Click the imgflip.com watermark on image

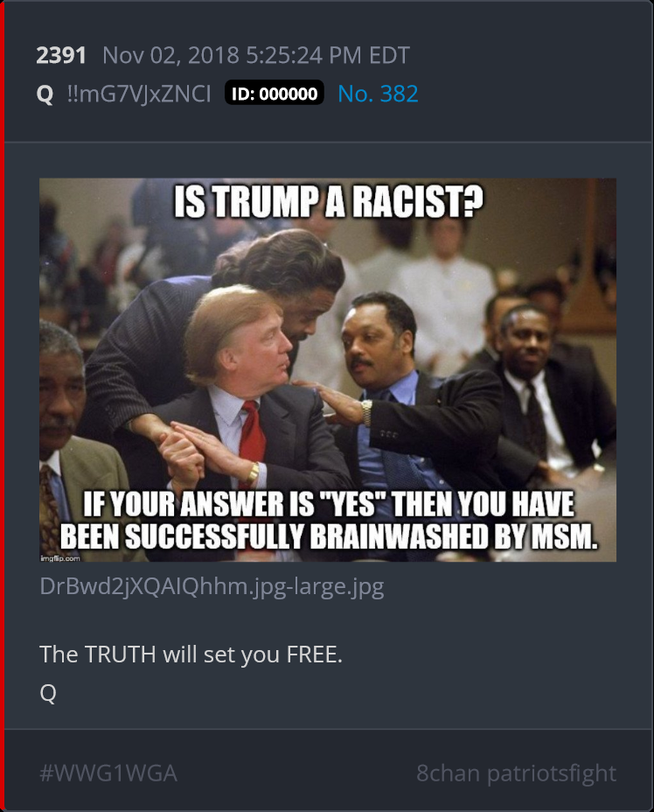(x=60, y=558)
